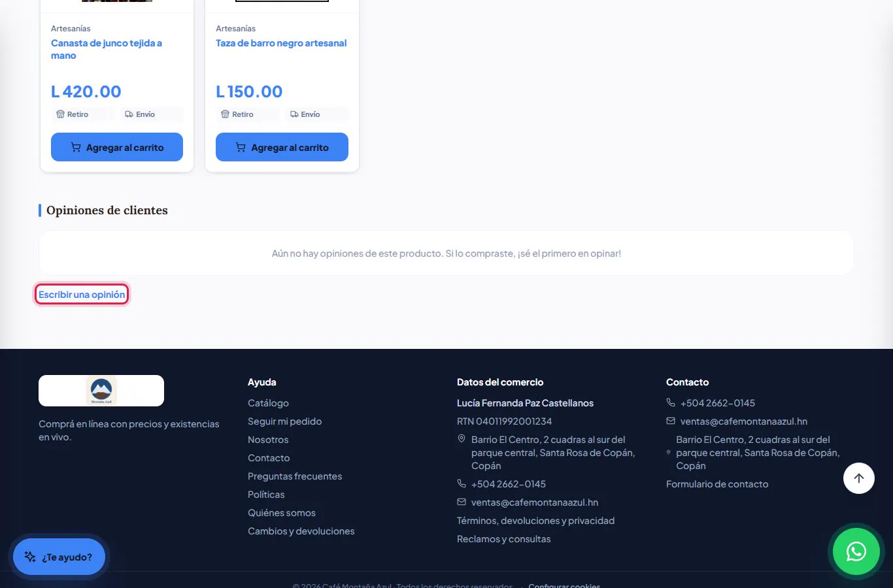Open Taza de barro negro artesanal product
The width and height of the screenshot is (893, 588).
(x=281, y=43)
